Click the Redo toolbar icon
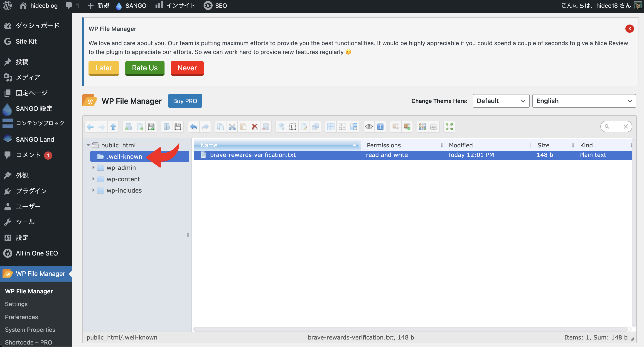Screen dimensions: 644x347 coord(205,127)
